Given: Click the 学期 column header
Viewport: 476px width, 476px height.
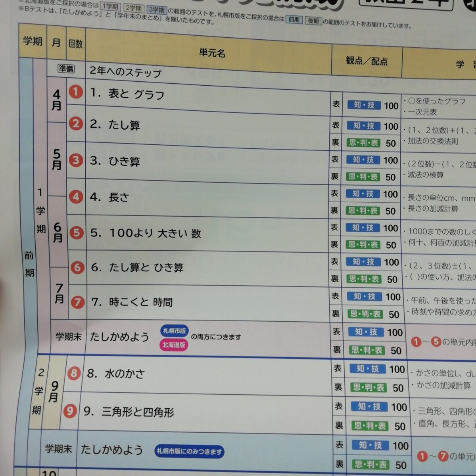Looking at the screenshot, I should point(33,40).
